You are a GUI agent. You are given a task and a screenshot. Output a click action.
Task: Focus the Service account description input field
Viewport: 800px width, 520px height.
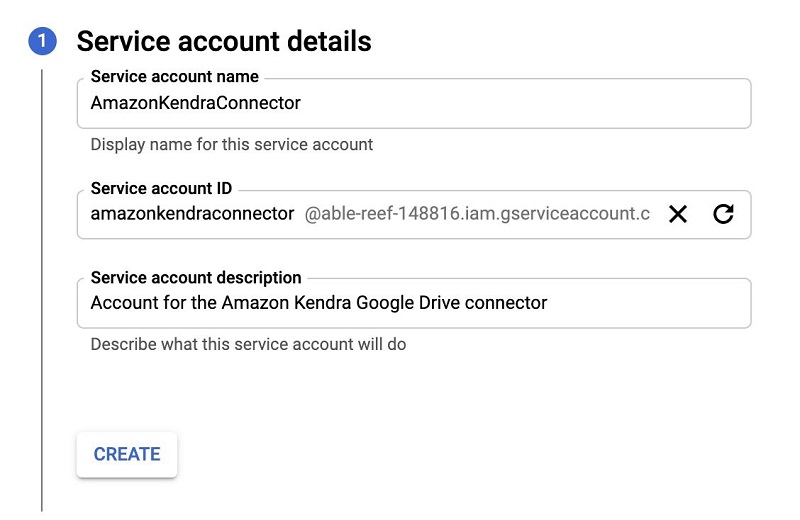click(414, 303)
